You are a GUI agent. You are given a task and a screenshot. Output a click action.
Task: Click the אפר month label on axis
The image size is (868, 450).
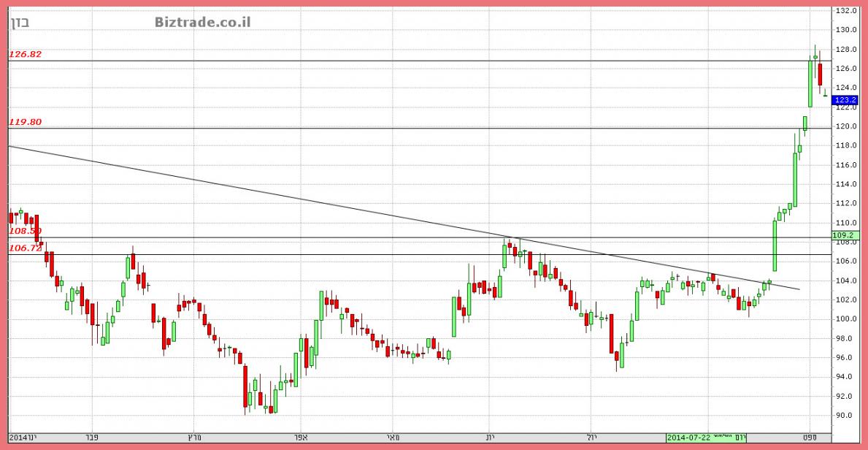[300, 437]
